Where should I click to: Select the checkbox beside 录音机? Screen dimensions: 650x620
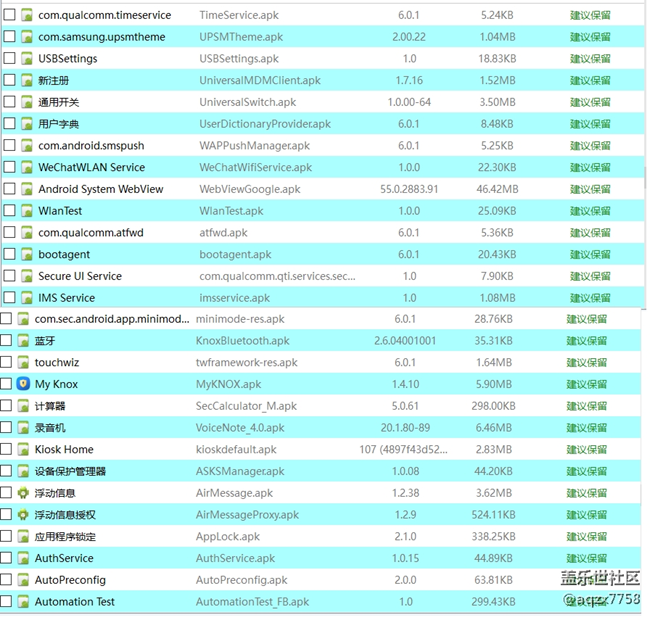pyautogui.click(x=7, y=428)
